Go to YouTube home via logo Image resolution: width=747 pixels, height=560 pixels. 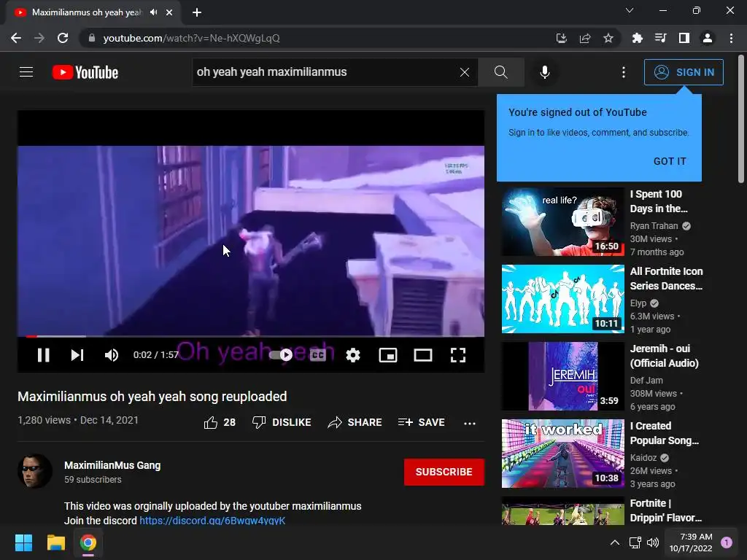85,72
